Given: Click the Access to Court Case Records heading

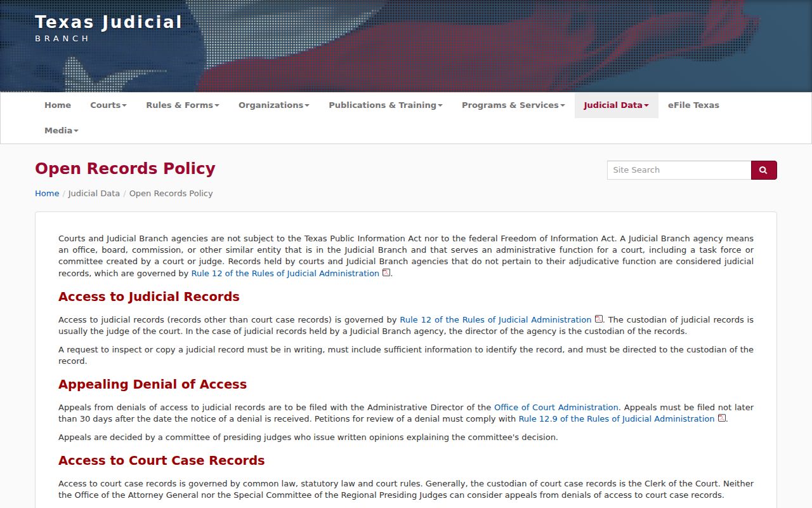Looking at the screenshot, I should tap(162, 460).
